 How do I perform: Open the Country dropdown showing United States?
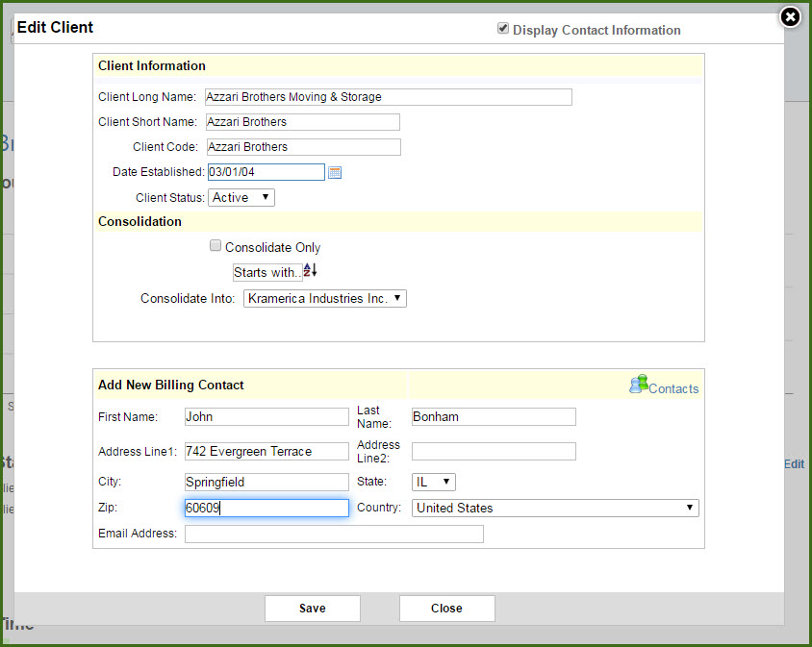[x=555, y=508]
